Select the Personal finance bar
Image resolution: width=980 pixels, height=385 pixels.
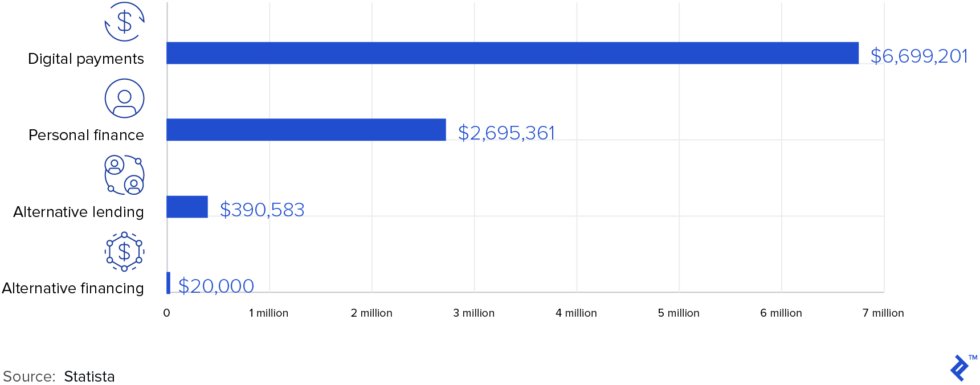(x=306, y=129)
